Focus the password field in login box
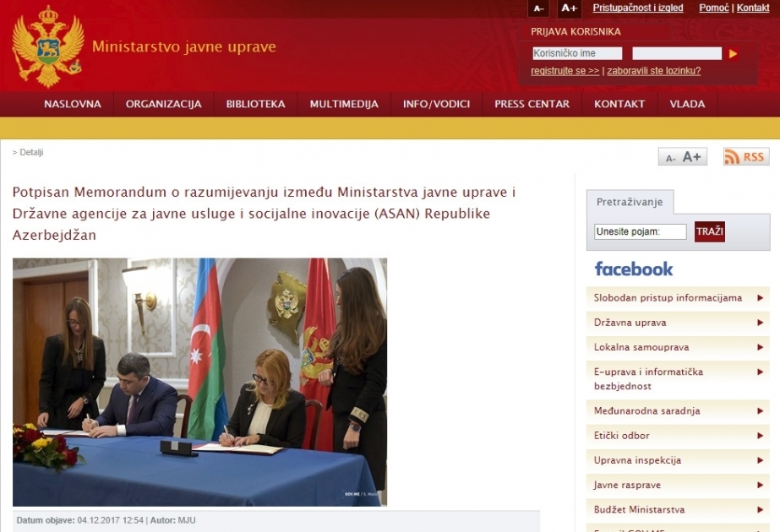This screenshot has width=780, height=532. click(x=677, y=53)
